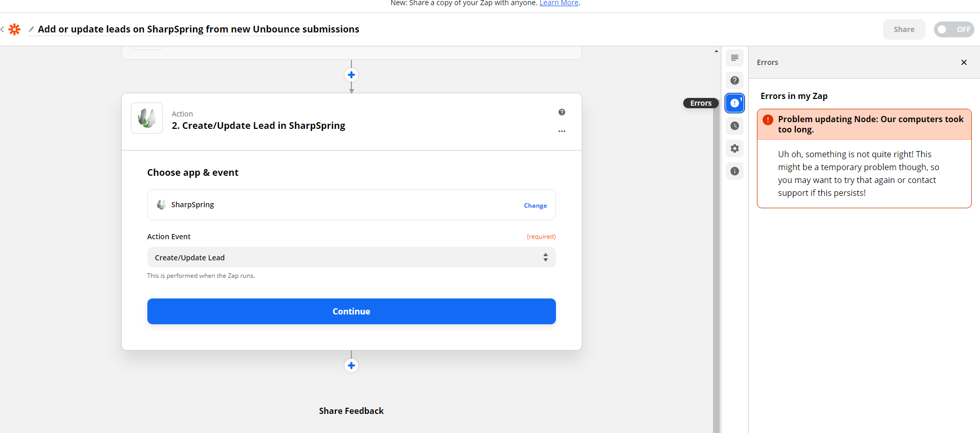Click the Zapier orange logo icon

[x=14, y=29]
